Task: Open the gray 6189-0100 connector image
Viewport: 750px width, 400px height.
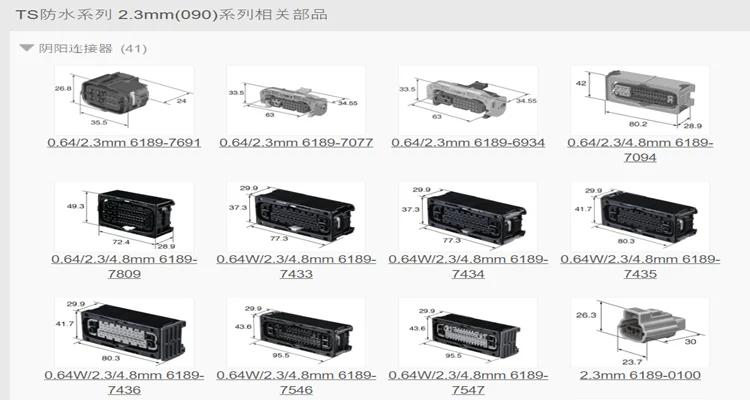Action: pos(640,333)
